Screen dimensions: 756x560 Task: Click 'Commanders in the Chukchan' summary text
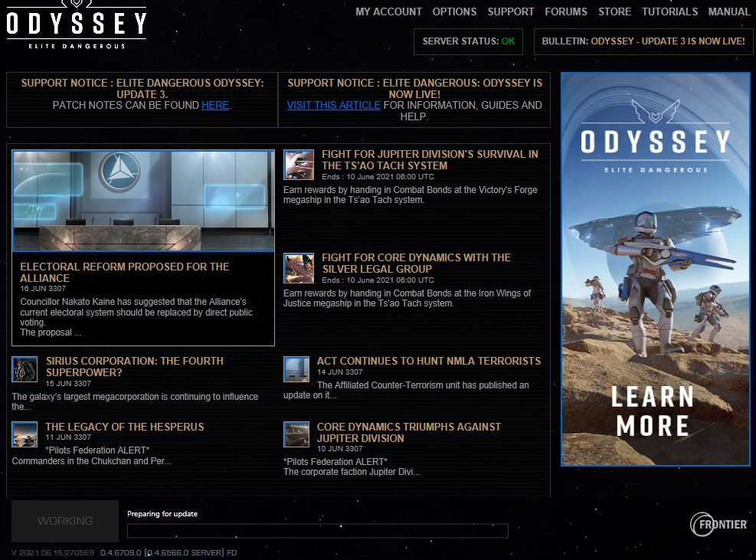(x=92, y=461)
